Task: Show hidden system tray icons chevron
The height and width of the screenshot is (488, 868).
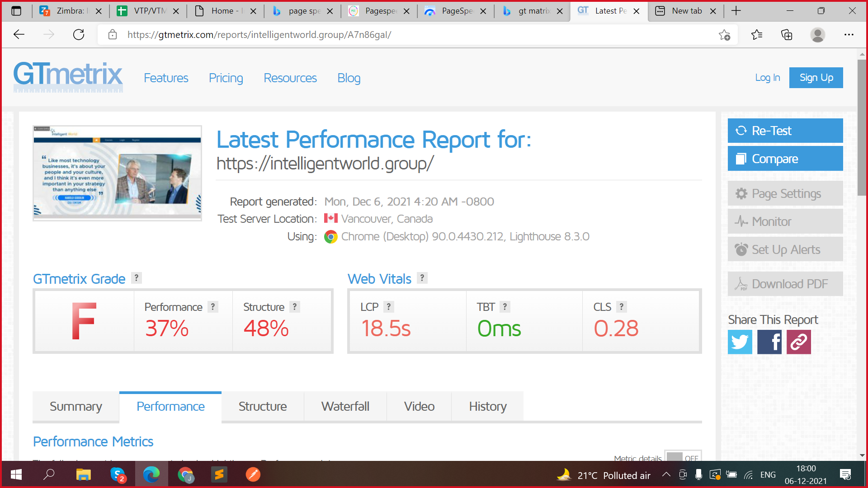Action: coord(666,474)
